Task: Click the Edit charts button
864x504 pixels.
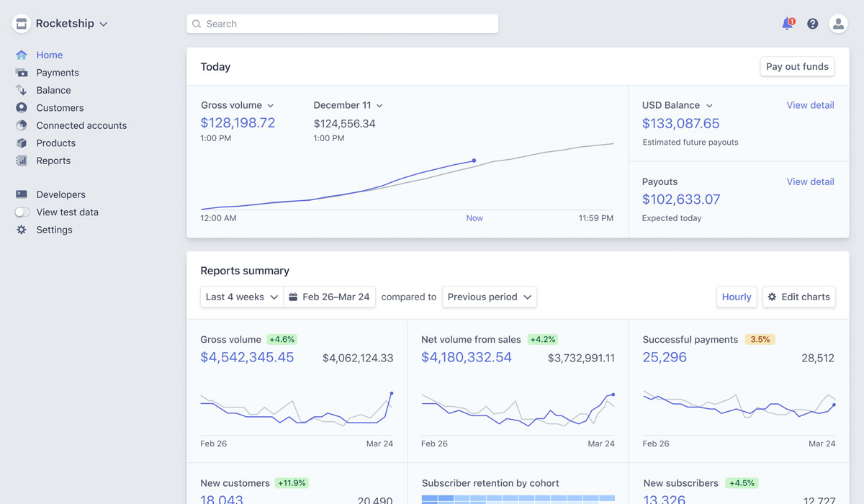Action: click(x=799, y=297)
